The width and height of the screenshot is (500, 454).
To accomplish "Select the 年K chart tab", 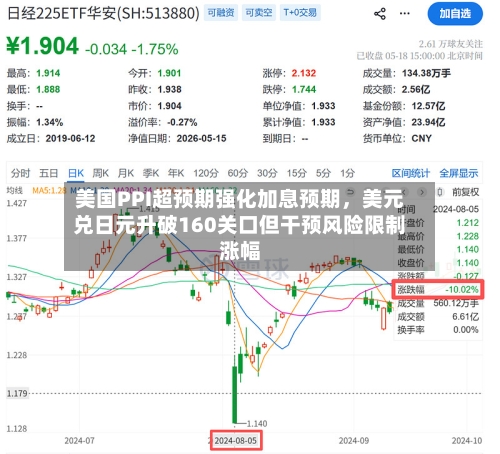I will pos(176,173).
